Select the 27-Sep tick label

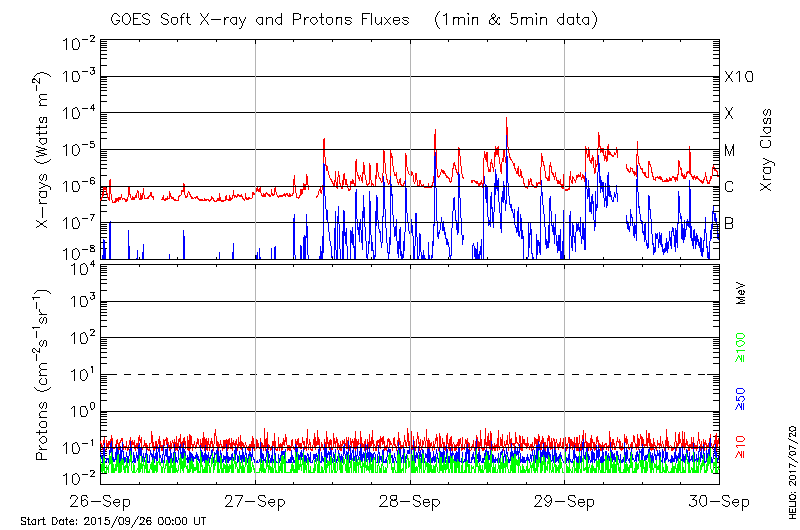[256, 500]
